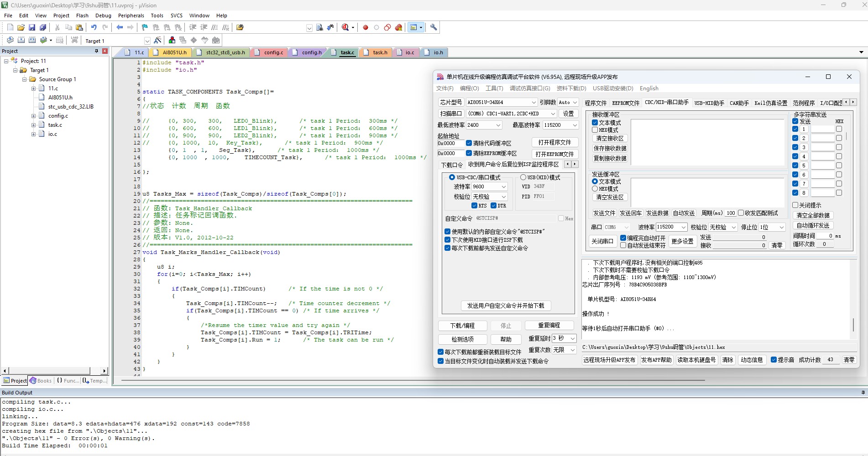This screenshot has height=456, width=868.
Task: Insert breakpoint with red dot icon
Action: [x=366, y=27]
